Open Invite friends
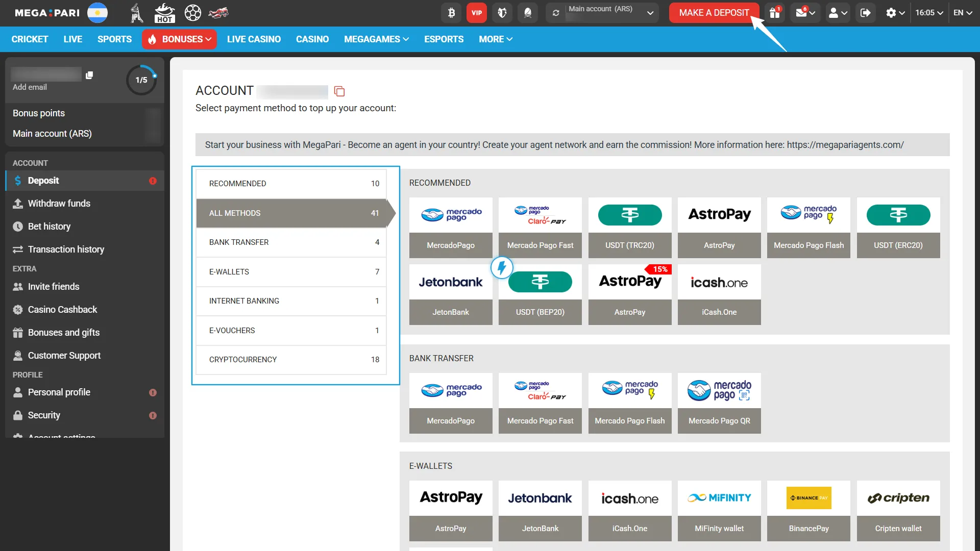 [84, 287]
